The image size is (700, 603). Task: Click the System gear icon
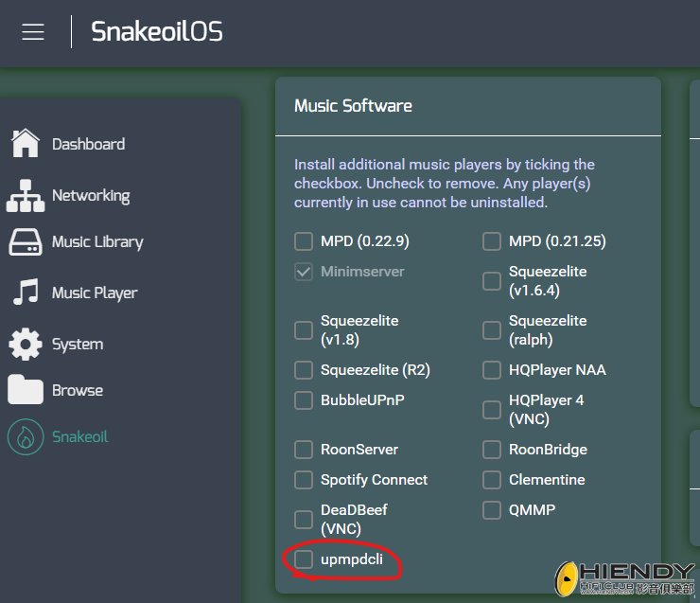click(26, 344)
